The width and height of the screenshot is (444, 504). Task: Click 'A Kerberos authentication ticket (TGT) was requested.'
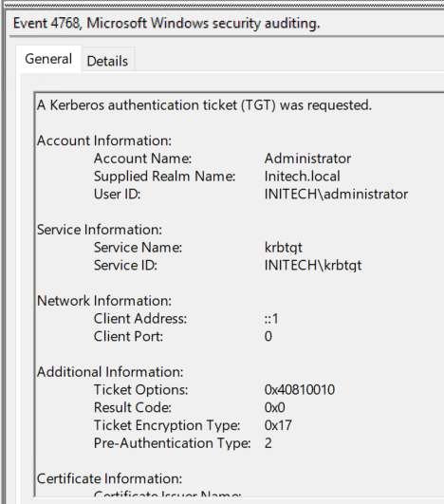204,105
